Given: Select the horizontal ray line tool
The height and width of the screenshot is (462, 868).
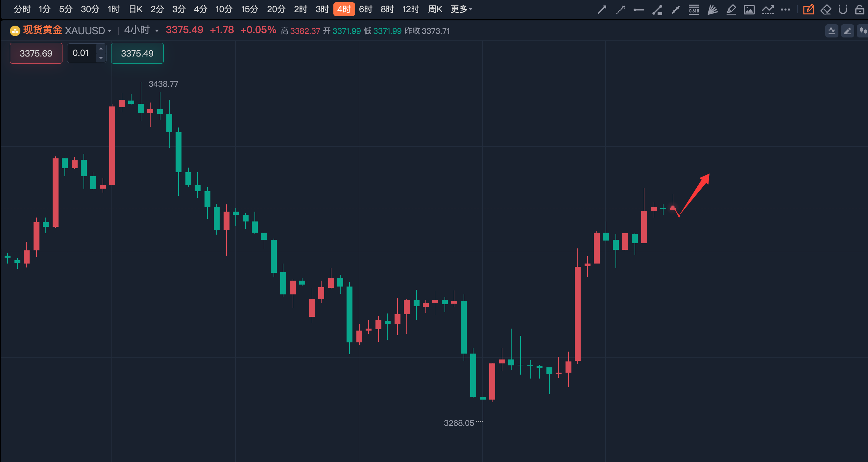Looking at the screenshot, I should click(639, 10).
